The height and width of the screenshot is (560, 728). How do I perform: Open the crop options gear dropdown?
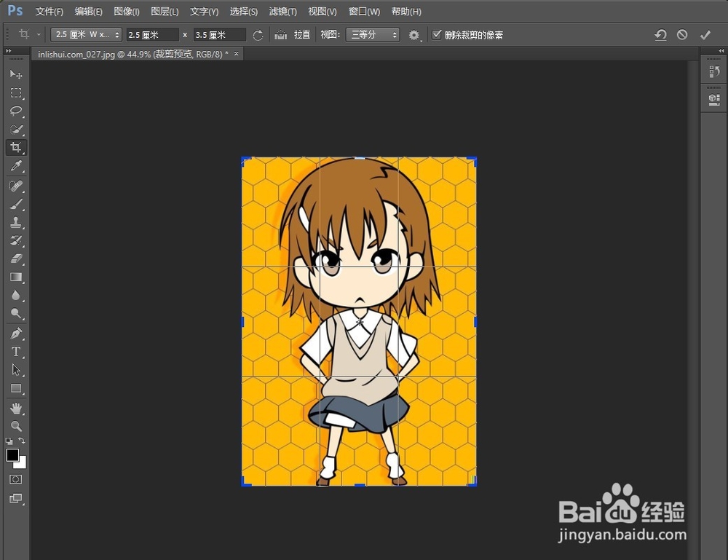(x=414, y=34)
